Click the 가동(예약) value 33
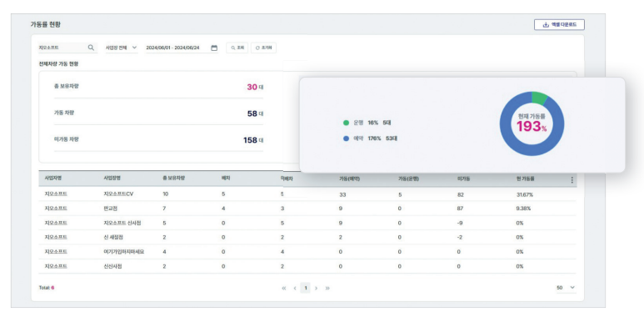Viewport: 644px width, 322px height. 342,194
